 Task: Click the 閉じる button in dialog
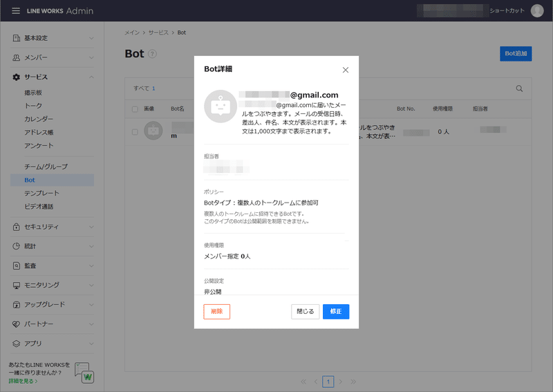click(305, 312)
